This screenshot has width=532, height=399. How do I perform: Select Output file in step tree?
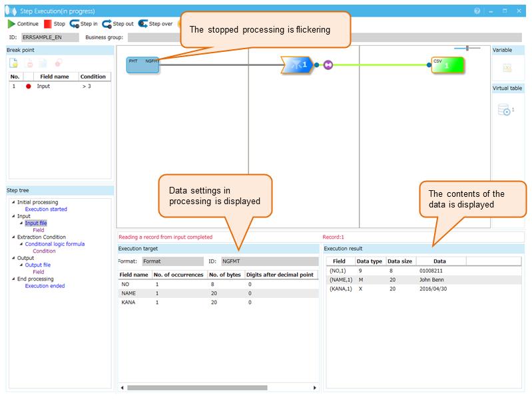click(37, 265)
